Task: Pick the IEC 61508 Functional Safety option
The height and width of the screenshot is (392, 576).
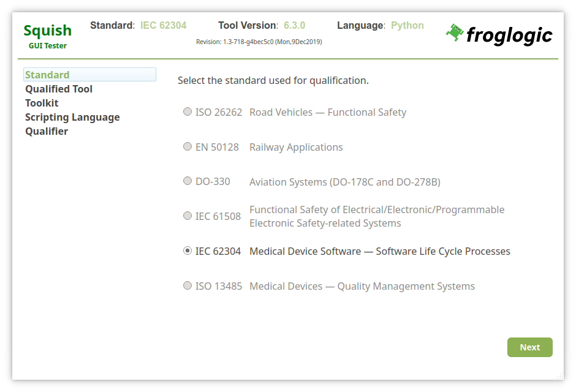Action: coord(188,216)
